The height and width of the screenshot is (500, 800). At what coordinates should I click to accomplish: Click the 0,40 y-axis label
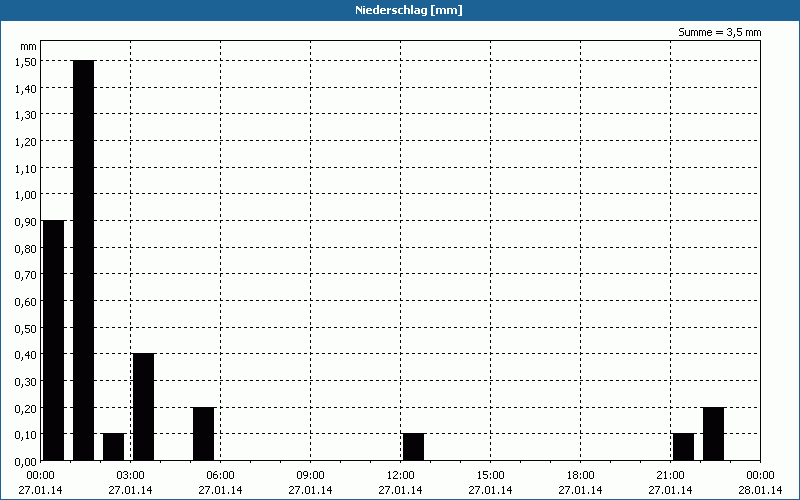[x=26, y=355]
